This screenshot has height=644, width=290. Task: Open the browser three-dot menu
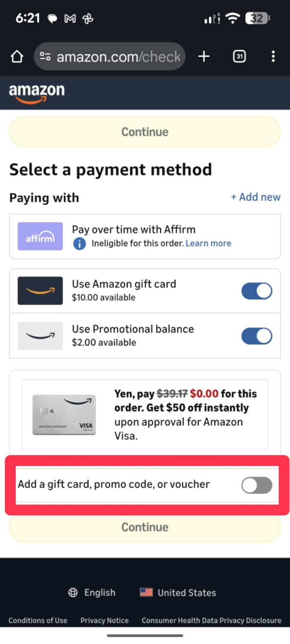(x=273, y=56)
